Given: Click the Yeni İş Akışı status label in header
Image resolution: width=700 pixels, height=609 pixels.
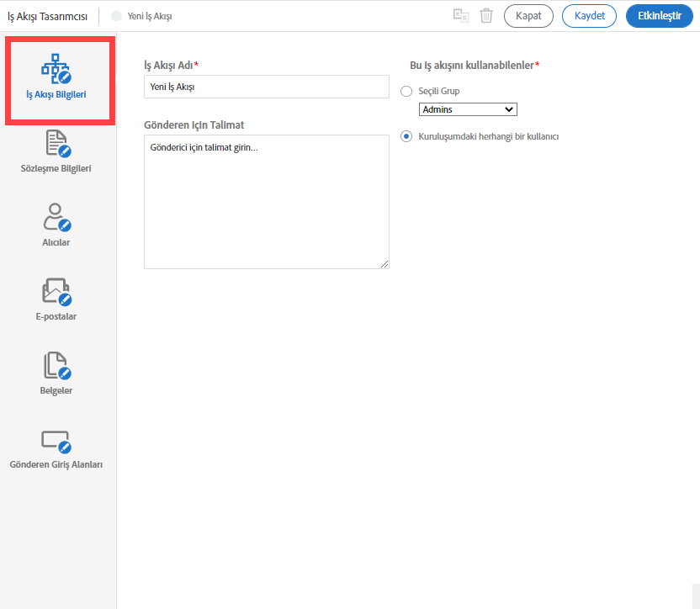Looking at the screenshot, I should (x=150, y=16).
